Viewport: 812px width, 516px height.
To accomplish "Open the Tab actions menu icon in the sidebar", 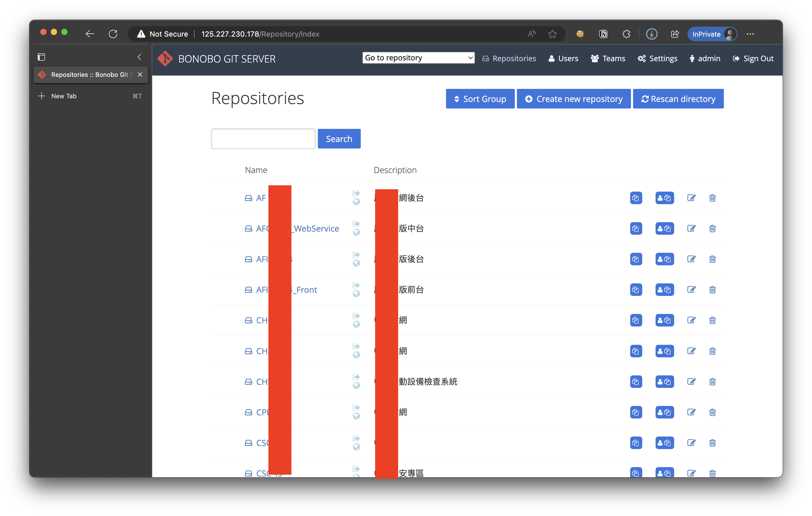I will point(41,57).
